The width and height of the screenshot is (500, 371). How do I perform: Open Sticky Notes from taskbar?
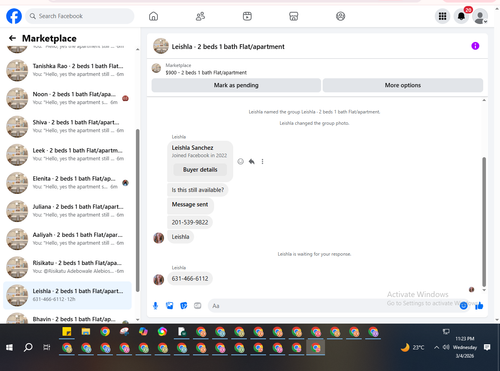pyautogui.click(x=67, y=332)
